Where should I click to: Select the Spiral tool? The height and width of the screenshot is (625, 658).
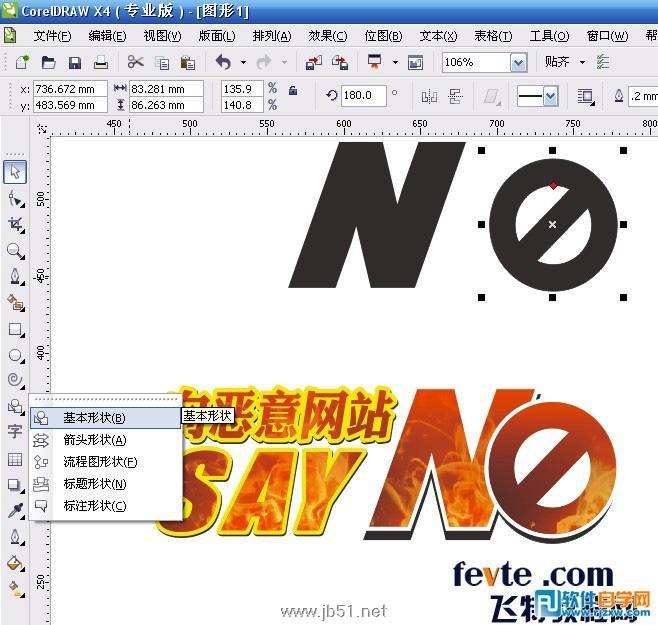15,380
